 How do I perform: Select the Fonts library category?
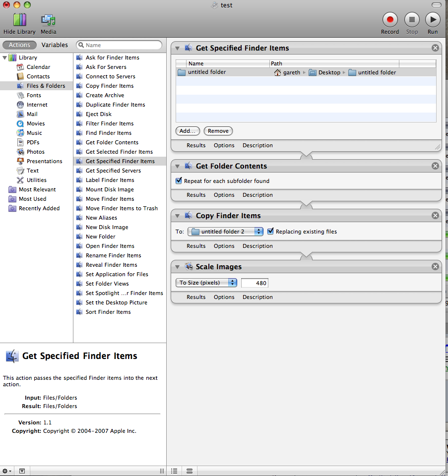point(33,95)
